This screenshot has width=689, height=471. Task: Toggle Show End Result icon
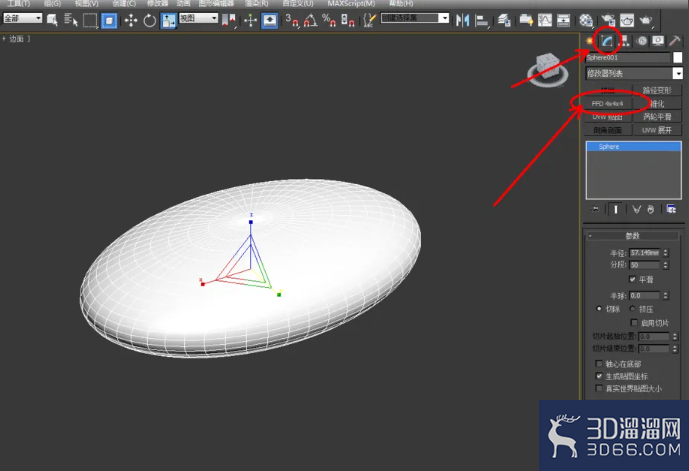tap(616, 209)
